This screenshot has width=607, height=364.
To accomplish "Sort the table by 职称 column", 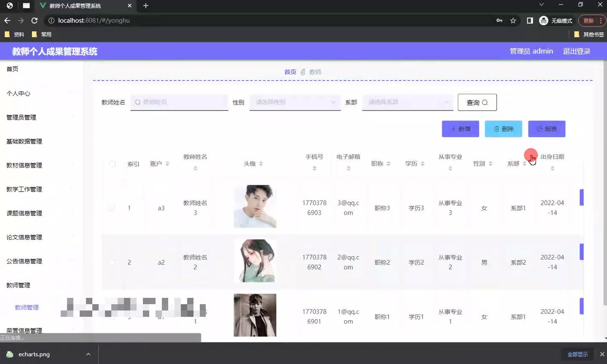I will 389,163.
